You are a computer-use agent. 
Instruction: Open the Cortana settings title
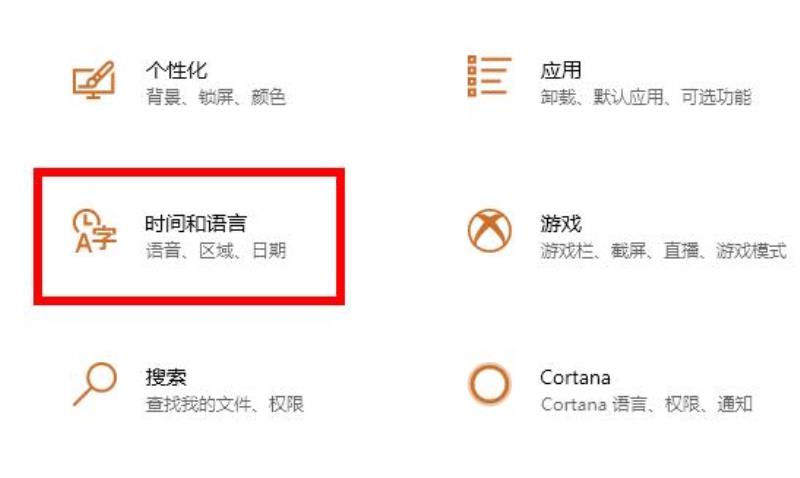tap(576, 378)
